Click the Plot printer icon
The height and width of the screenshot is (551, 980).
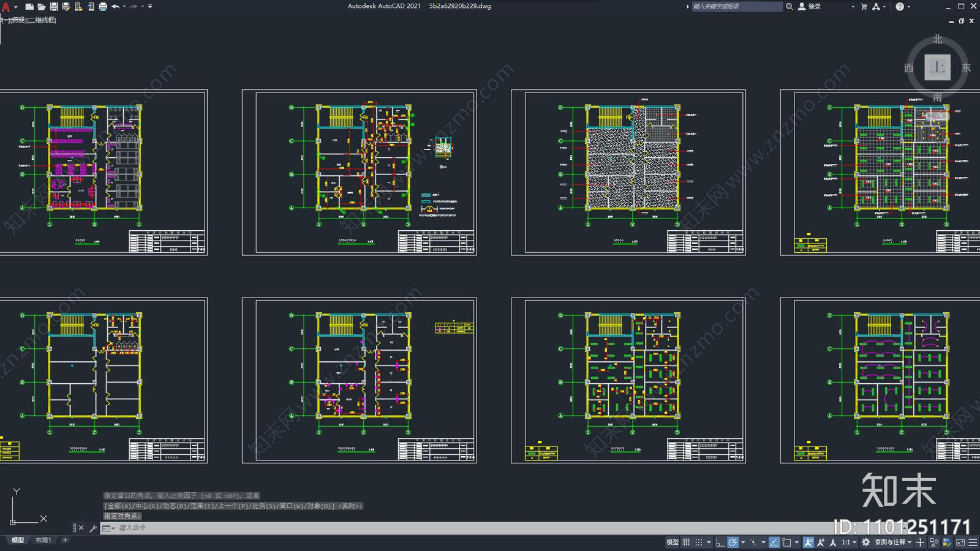pos(103,7)
